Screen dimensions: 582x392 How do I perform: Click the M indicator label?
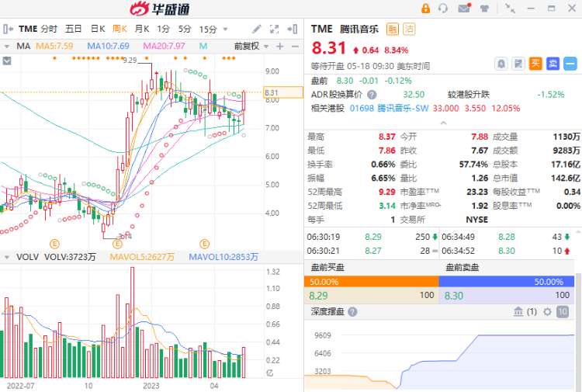[x=203, y=47]
